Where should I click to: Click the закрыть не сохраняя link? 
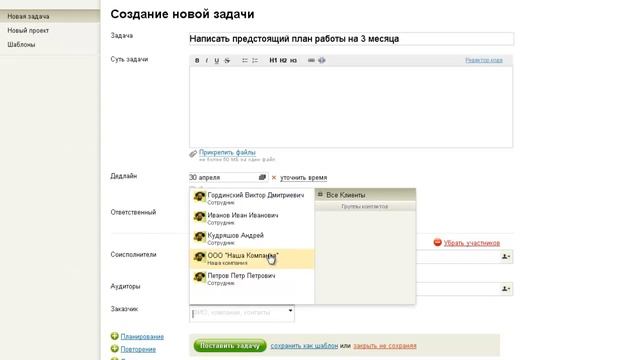pyautogui.click(x=384, y=346)
